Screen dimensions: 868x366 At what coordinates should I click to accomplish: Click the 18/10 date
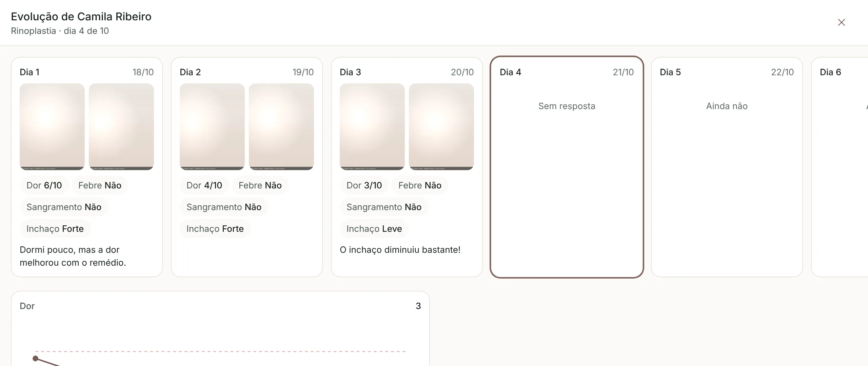143,72
